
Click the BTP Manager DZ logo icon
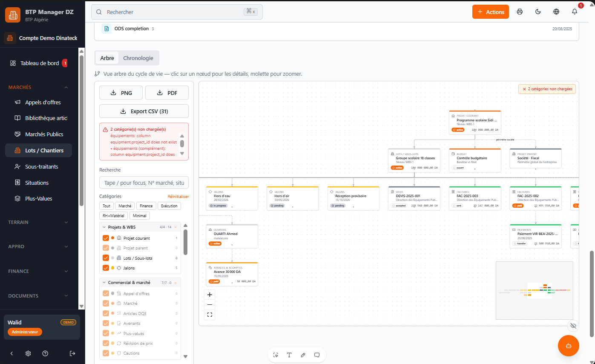(12, 15)
